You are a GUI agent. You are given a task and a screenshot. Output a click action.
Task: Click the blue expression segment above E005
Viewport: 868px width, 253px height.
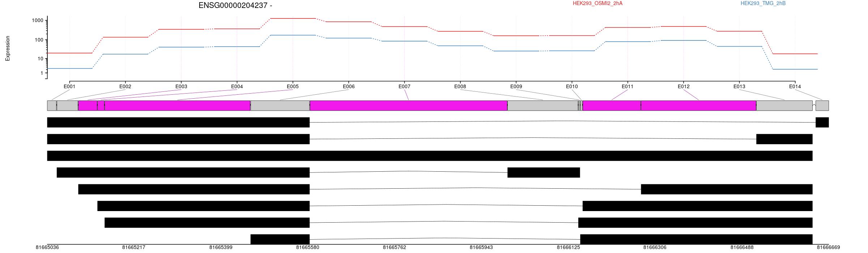(293, 35)
